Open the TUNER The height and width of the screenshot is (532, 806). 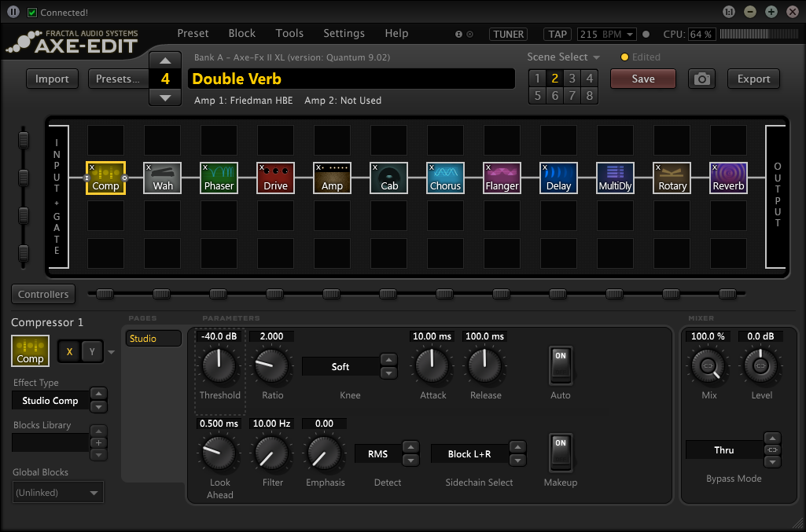pyautogui.click(x=509, y=35)
